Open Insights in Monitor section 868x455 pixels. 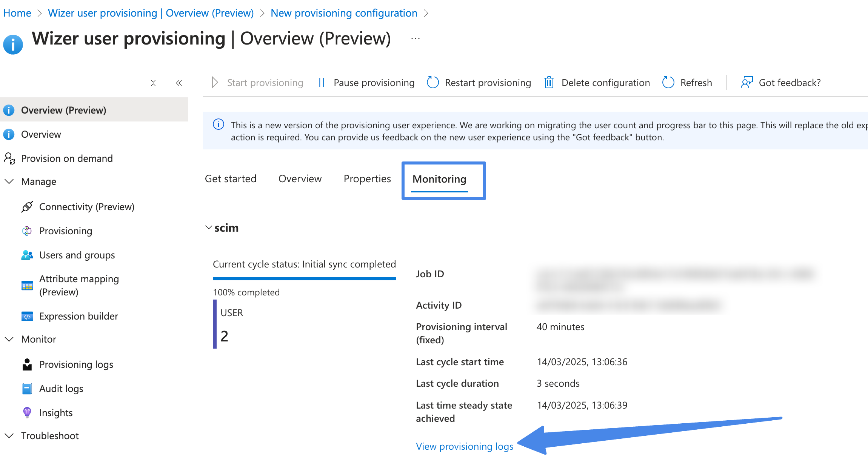pyautogui.click(x=56, y=413)
